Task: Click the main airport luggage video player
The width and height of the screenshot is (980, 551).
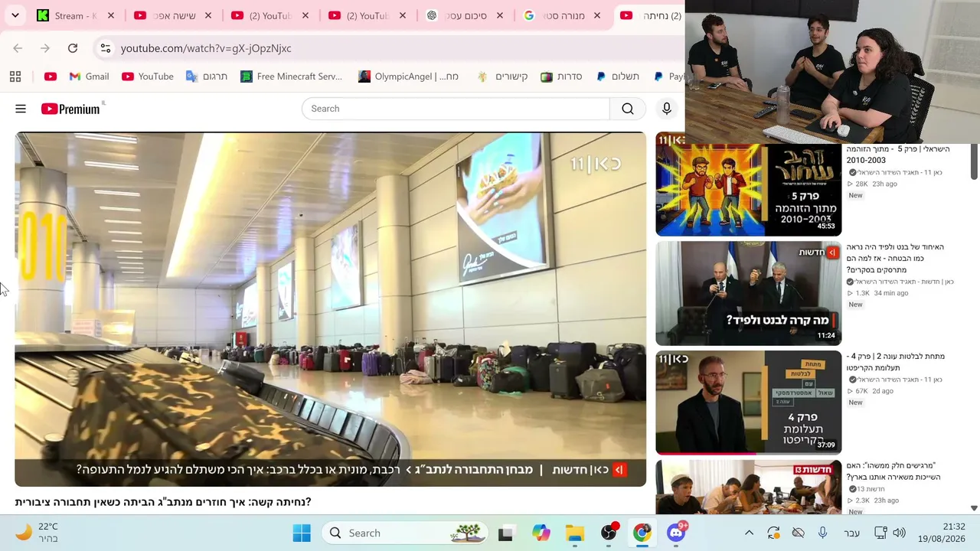Action: click(x=331, y=309)
